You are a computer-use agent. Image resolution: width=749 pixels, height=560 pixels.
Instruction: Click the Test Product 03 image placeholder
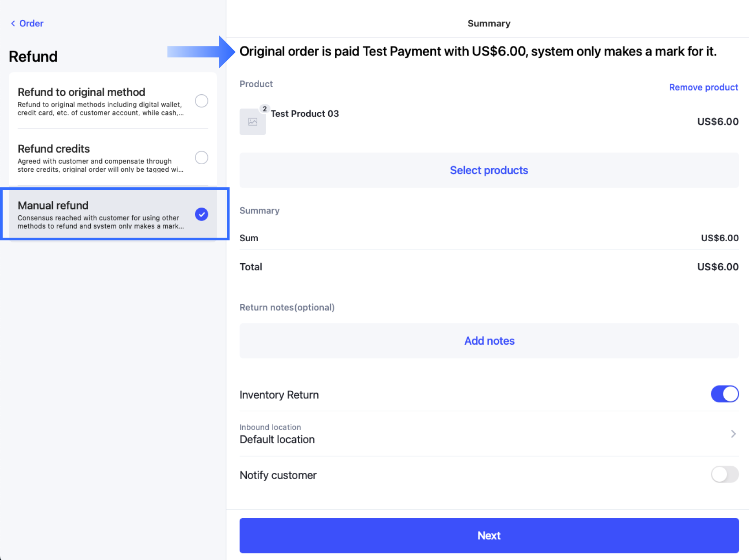[x=252, y=122]
